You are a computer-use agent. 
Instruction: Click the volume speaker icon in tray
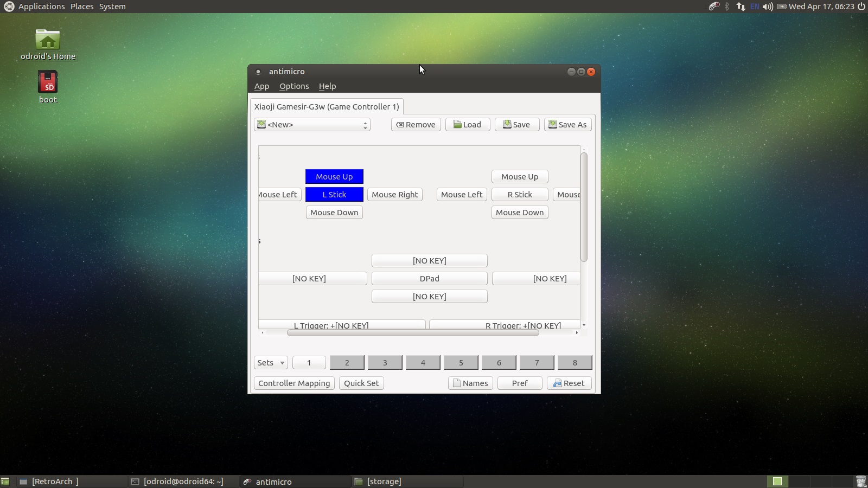coord(767,7)
